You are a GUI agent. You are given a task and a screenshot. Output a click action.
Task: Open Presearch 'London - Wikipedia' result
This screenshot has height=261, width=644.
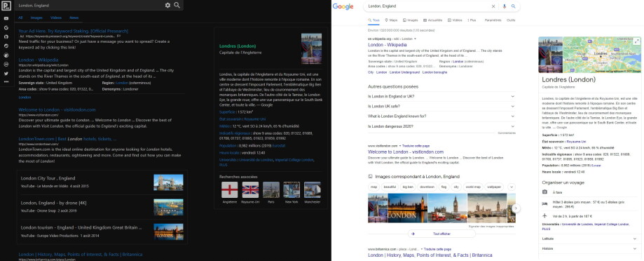39,60
